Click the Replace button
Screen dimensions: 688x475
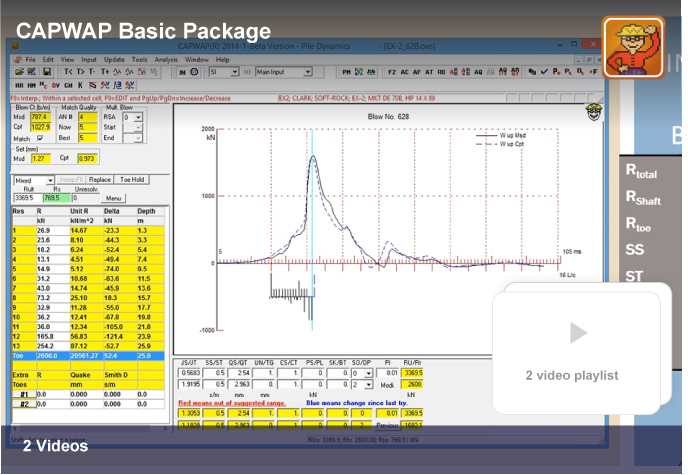100,179
